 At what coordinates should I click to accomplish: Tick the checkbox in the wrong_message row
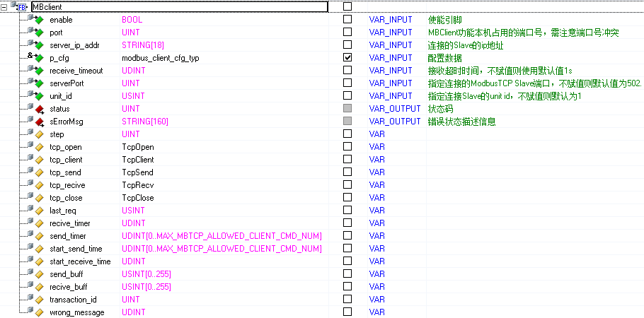[x=347, y=312]
